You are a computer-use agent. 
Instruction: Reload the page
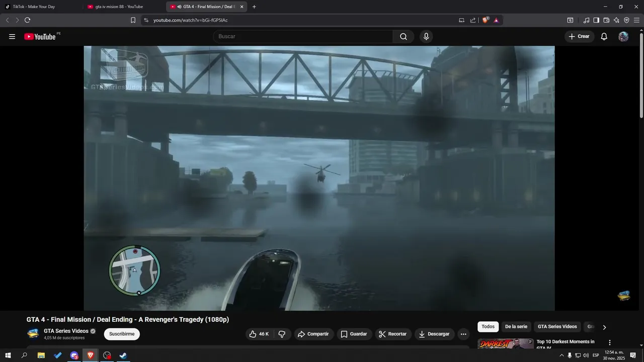click(27, 20)
